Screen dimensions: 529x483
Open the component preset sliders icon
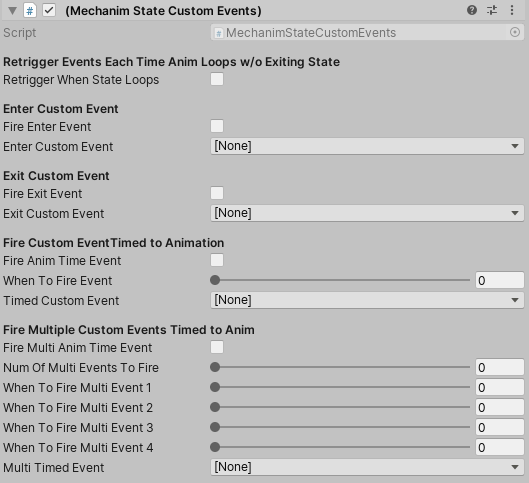tap(492, 10)
